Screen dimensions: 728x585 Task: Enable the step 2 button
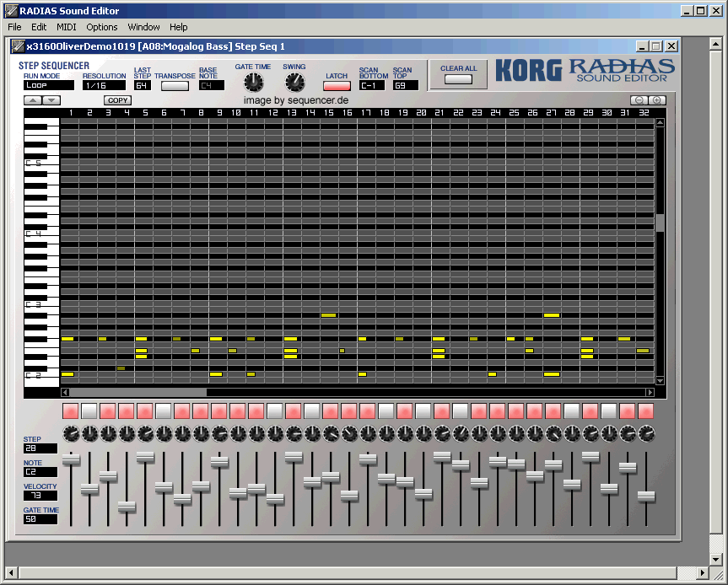coord(89,411)
